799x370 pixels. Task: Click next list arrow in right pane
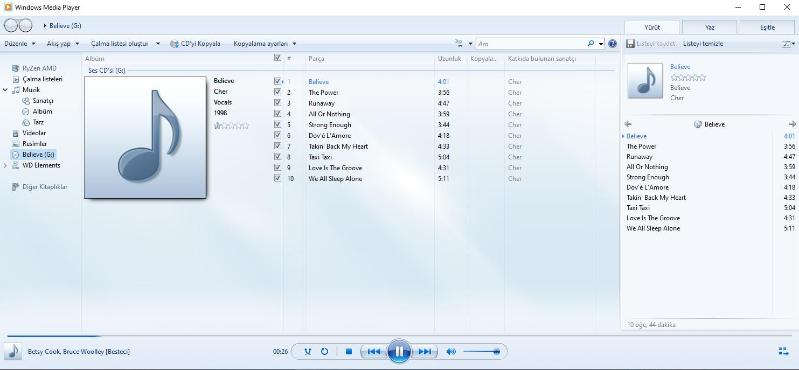(x=792, y=124)
